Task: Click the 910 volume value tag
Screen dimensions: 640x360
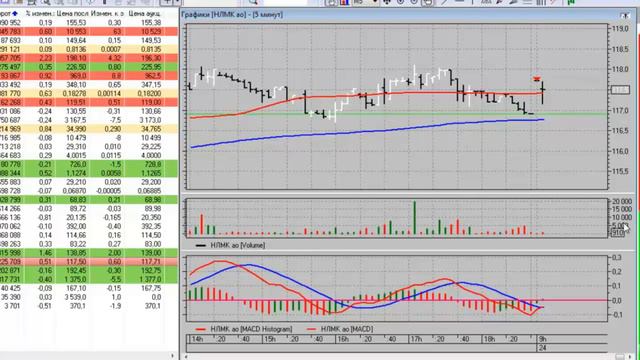Action: 618,233
